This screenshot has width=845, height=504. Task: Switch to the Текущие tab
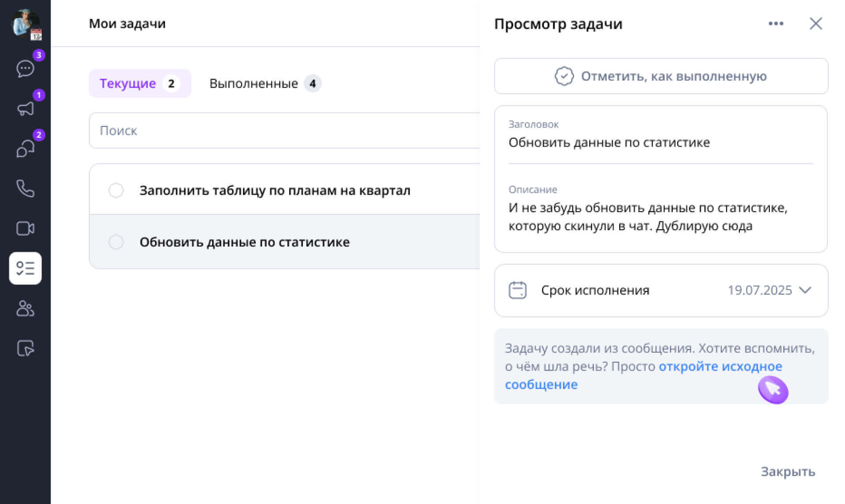(x=140, y=83)
